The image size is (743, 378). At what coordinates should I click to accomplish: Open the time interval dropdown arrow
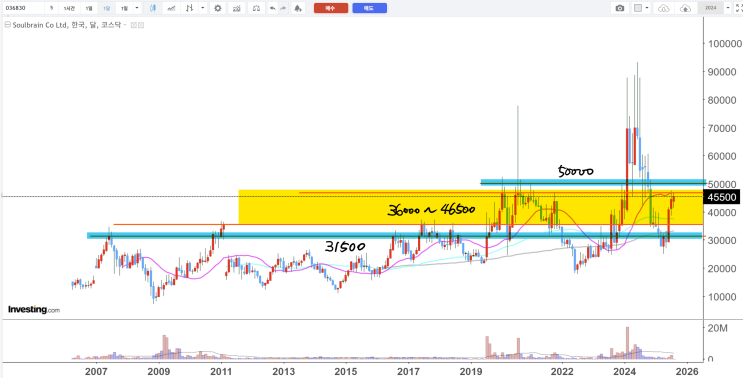tap(137, 8)
